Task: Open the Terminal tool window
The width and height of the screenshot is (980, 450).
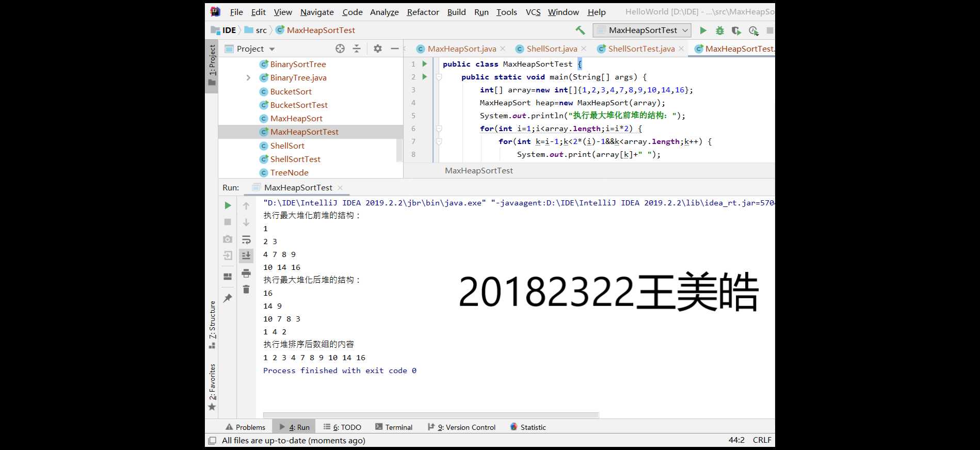Action: pyautogui.click(x=394, y=427)
